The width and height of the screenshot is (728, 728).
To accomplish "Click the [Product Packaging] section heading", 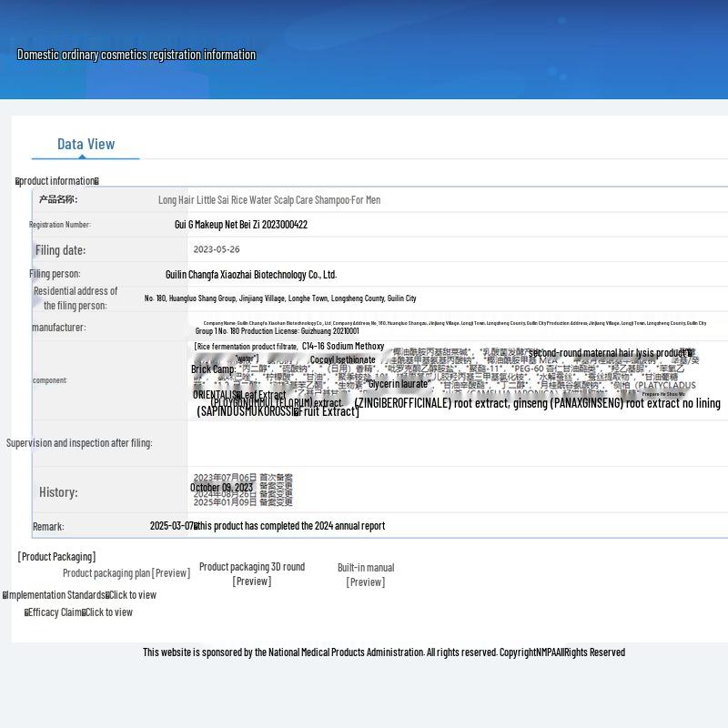I will pos(56,557).
